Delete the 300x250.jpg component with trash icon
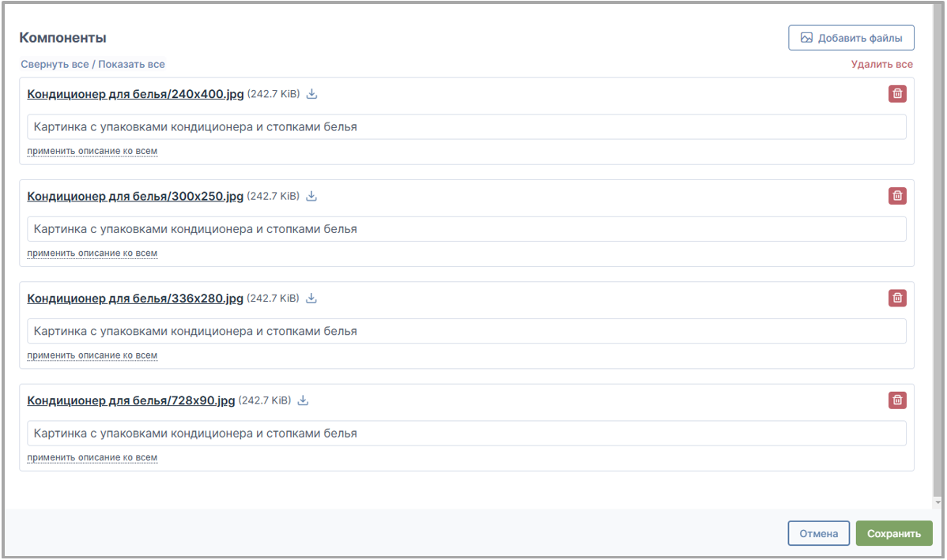The width and height of the screenshot is (947, 560). click(897, 196)
